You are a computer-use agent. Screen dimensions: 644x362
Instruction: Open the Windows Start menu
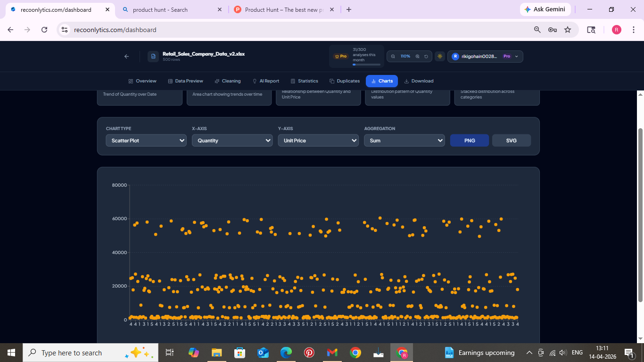coord(11,353)
